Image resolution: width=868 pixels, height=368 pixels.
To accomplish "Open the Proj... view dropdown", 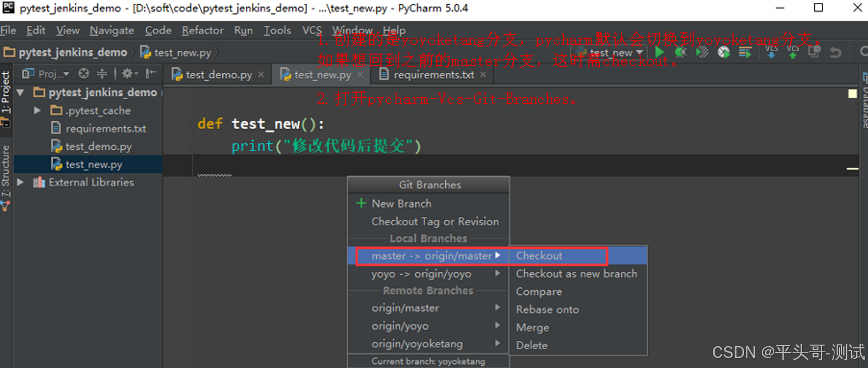I will point(52,73).
